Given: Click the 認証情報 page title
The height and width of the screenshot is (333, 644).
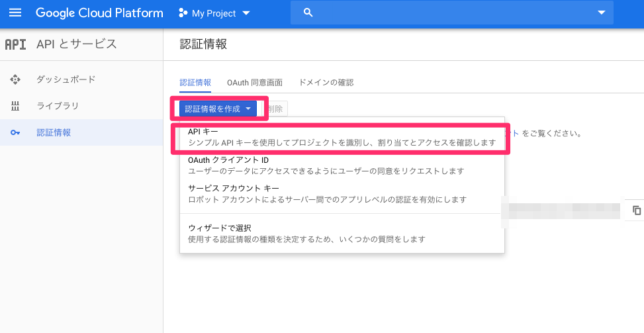Looking at the screenshot, I should click(203, 44).
